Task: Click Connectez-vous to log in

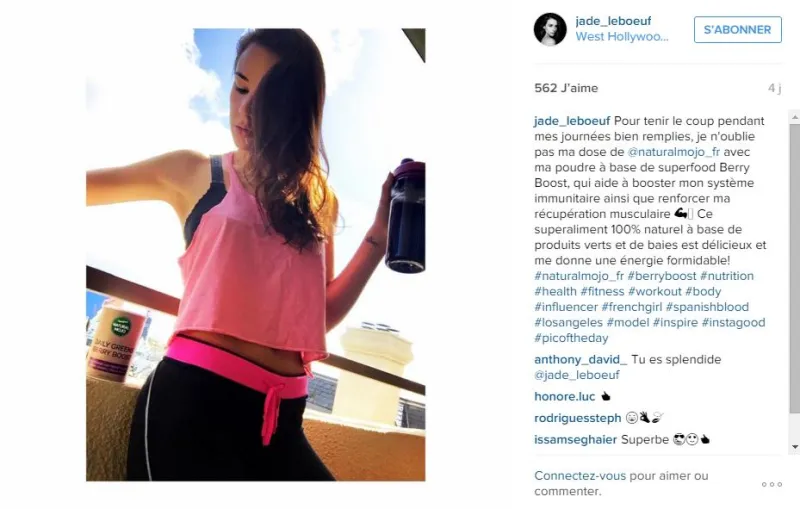Action: (580, 476)
